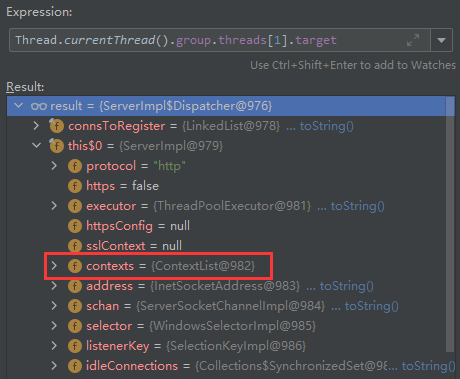This screenshot has width=460, height=379.
Task: Expand the connsToRegister LinkedList node
Action: 36,126
